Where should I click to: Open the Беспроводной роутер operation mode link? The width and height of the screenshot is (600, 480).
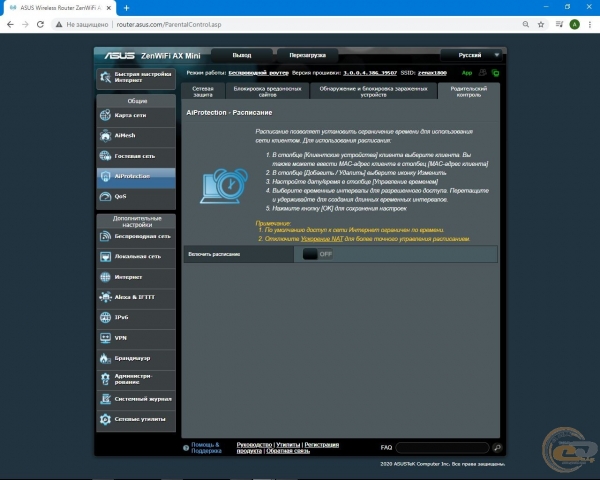point(258,73)
